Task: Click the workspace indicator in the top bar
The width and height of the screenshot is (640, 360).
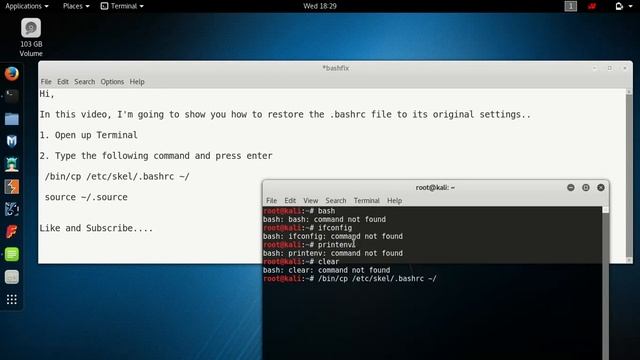Action: click(x=571, y=6)
